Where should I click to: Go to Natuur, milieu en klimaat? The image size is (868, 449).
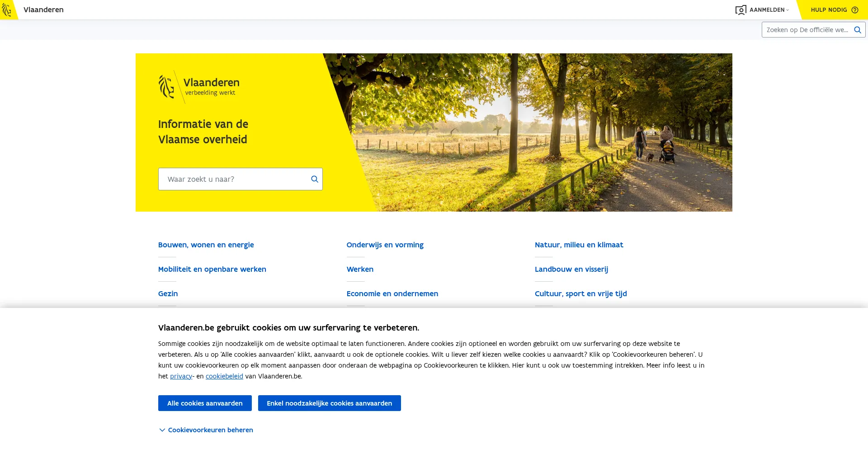579,245
